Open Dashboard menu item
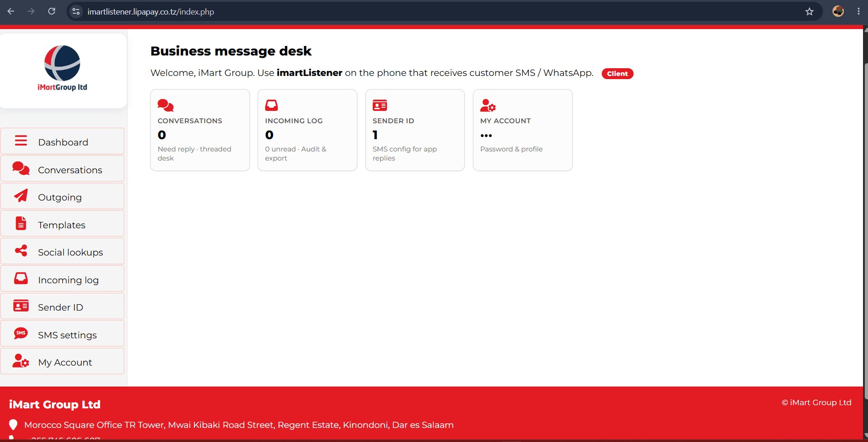868x442 pixels. tap(62, 141)
